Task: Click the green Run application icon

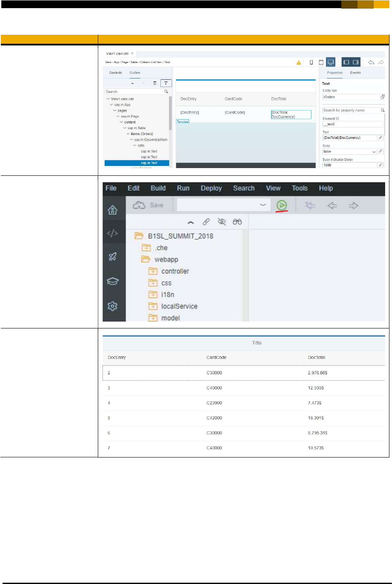Action: pos(281,206)
